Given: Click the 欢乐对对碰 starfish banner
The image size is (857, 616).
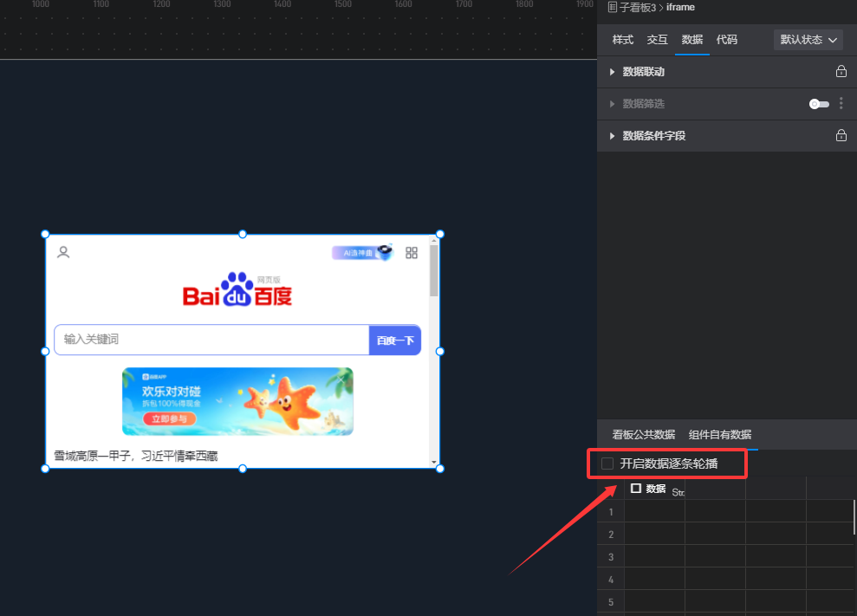Looking at the screenshot, I should click(x=237, y=401).
